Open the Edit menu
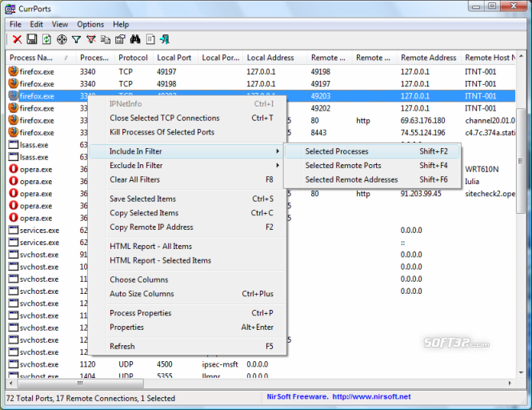 (36, 25)
